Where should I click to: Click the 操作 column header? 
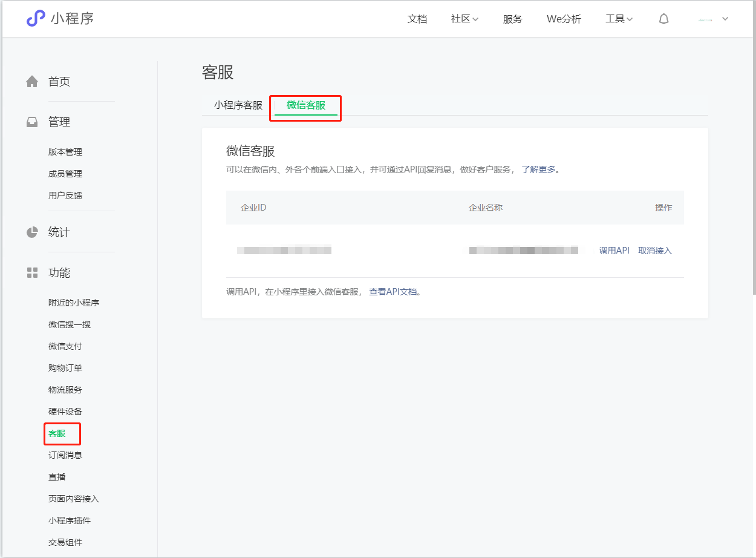point(663,208)
